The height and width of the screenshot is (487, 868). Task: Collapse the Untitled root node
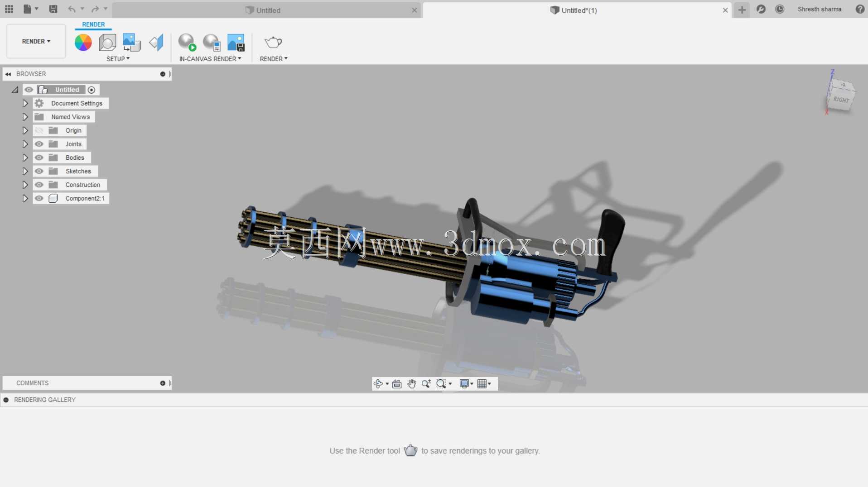pyautogui.click(x=15, y=90)
